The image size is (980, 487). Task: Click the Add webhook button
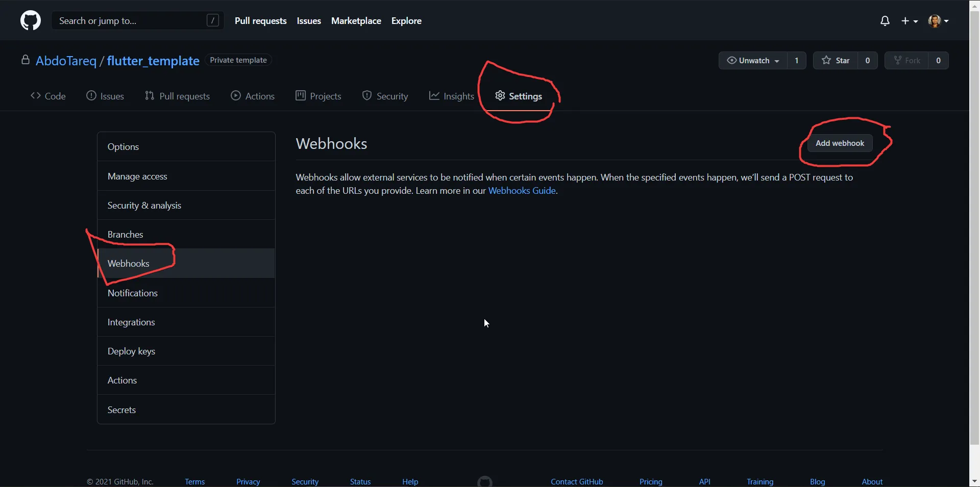[x=840, y=143]
